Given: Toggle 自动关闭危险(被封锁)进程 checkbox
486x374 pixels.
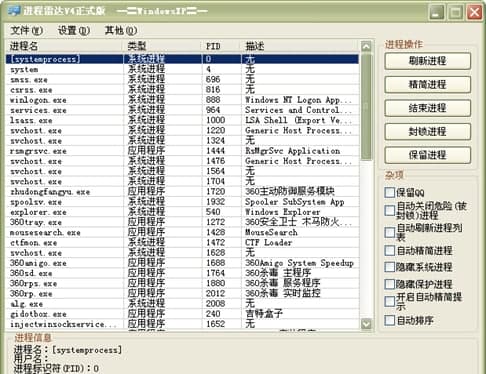Looking at the screenshot, I should click(389, 211).
